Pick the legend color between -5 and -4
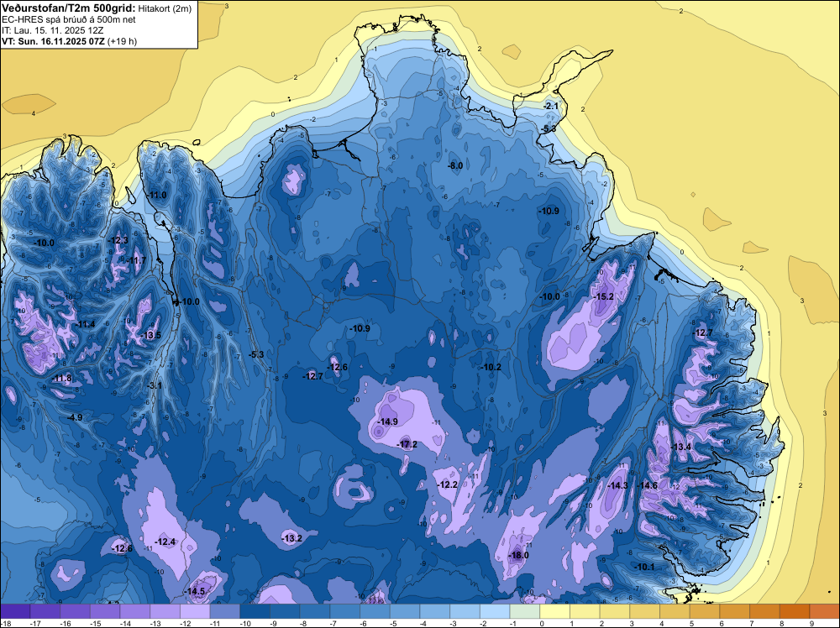This screenshot has width=840, height=628. pos(405,611)
